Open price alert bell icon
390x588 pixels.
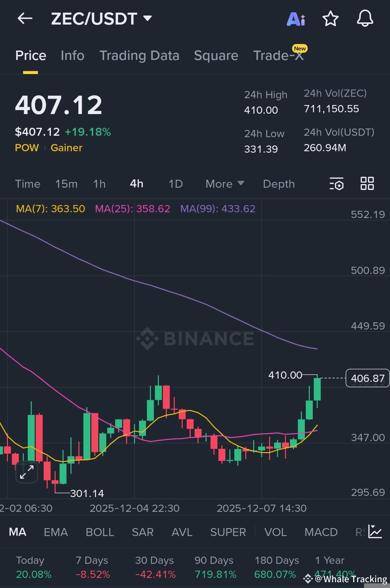click(x=365, y=18)
